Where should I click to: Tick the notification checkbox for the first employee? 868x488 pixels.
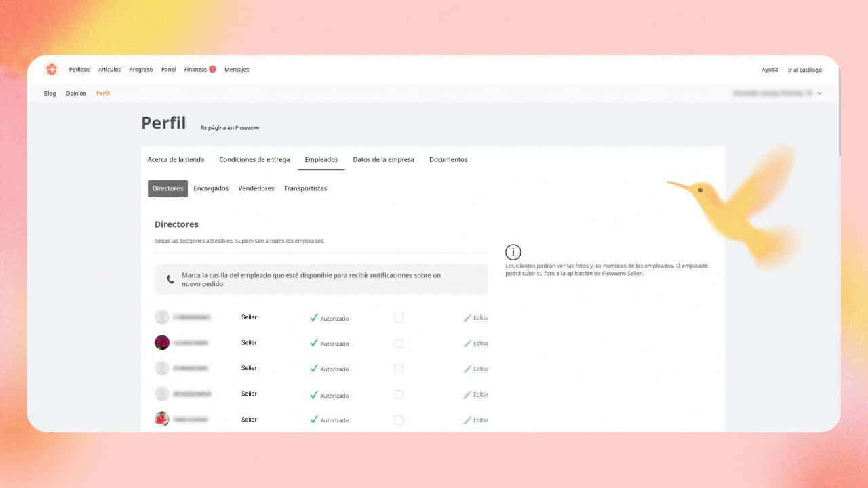pyautogui.click(x=399, y=318)
